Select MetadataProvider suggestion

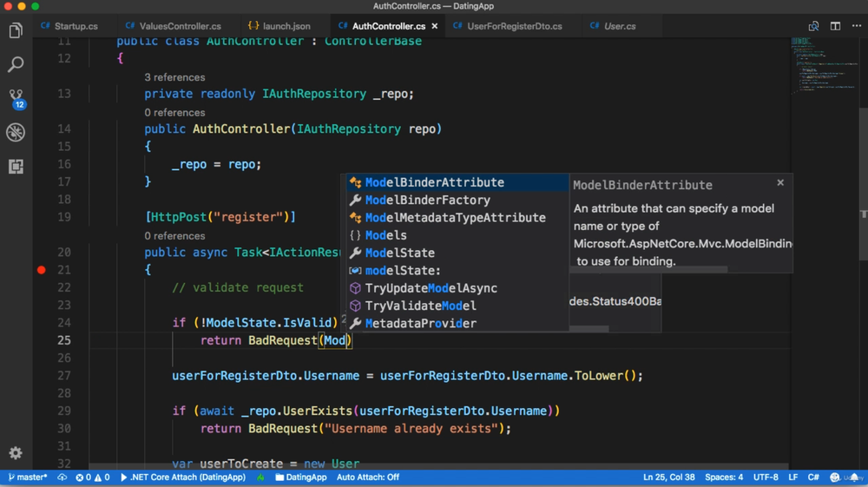click(x=457, y=323)
